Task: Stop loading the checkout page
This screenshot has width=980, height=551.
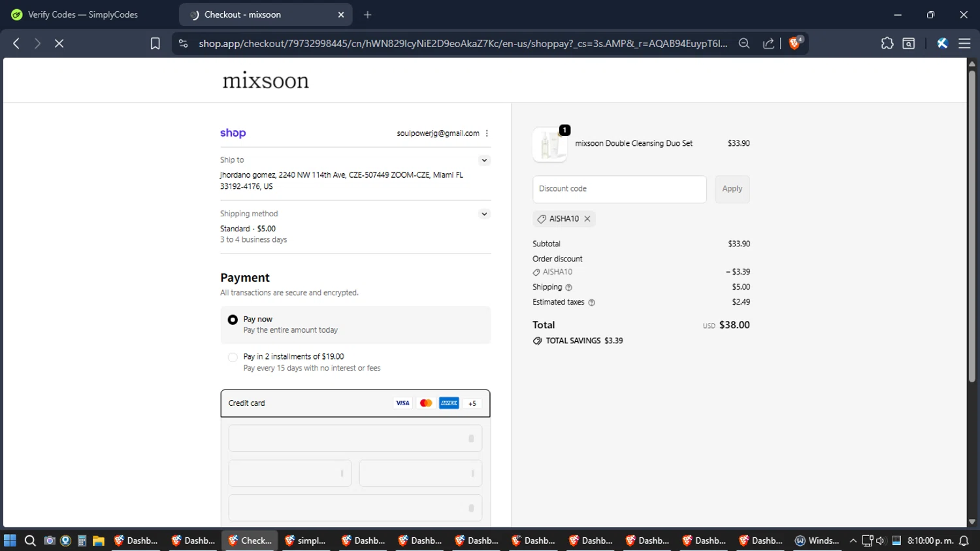Action: pos(59,43)
